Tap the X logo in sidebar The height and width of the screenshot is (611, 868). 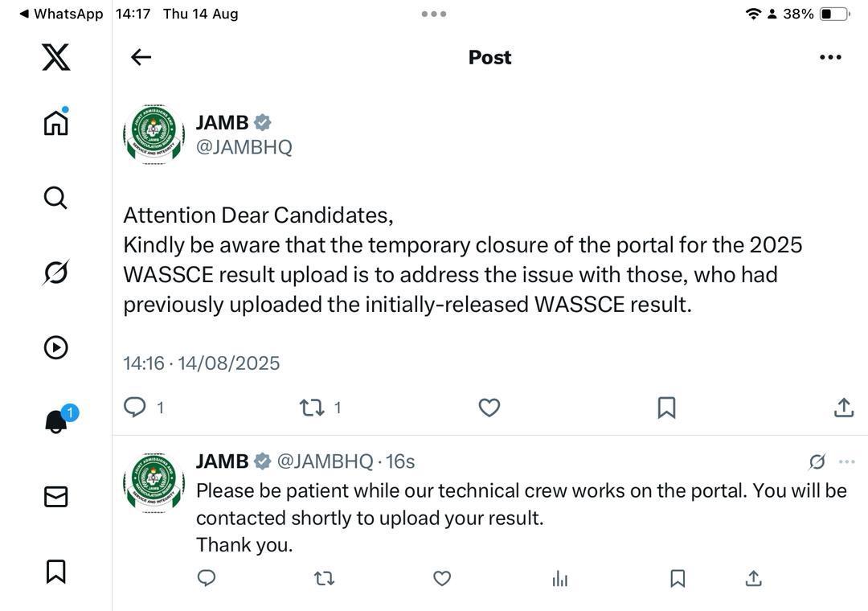pyautogui.click(x=55, y=57)
